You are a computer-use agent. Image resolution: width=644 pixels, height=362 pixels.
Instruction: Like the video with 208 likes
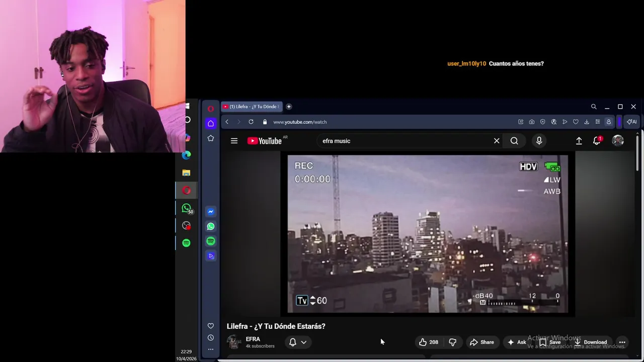(428, 342)
